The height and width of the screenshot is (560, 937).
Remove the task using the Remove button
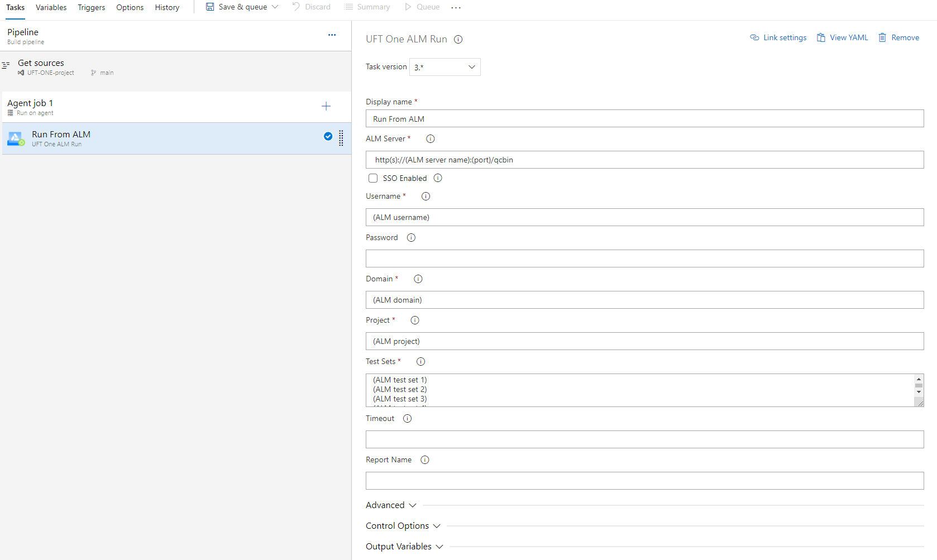(898, 38)
